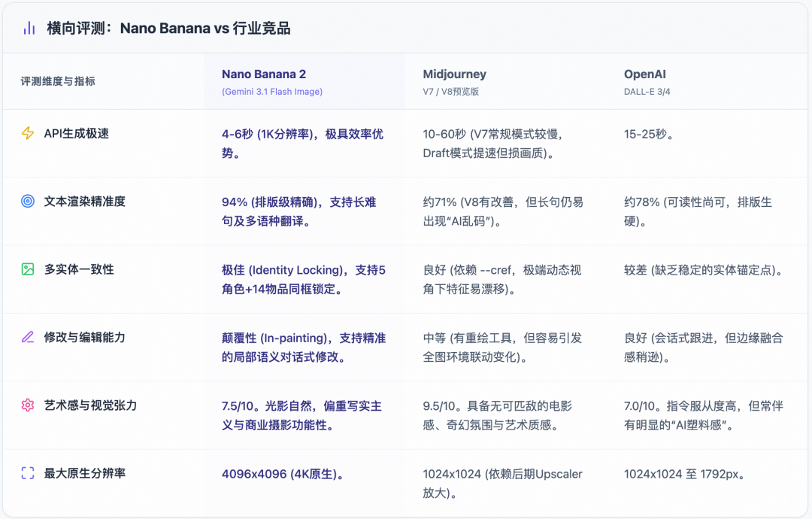Click the 评测维度与指标 header cell
The width and height of the screenshot is (812, 519).
coord(58,81)
